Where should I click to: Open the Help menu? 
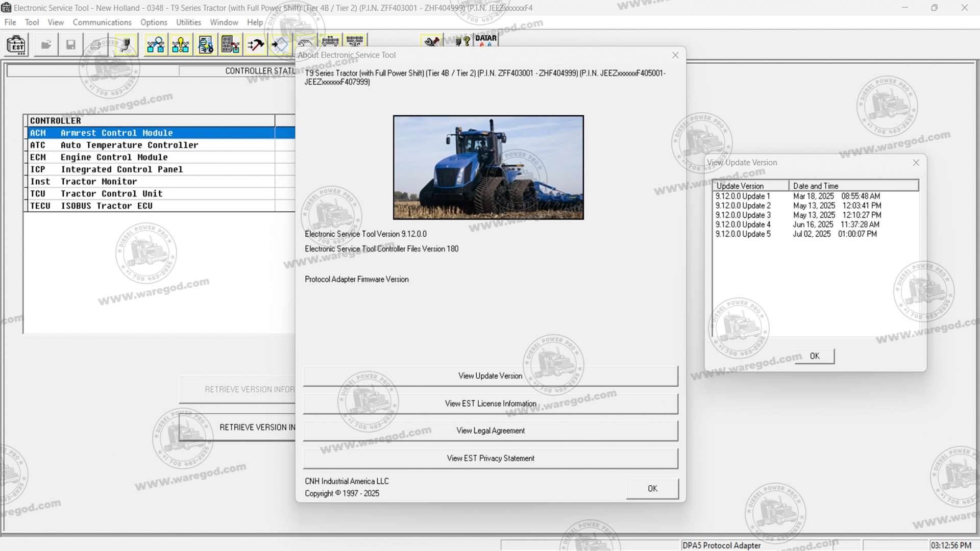[255, 22]
